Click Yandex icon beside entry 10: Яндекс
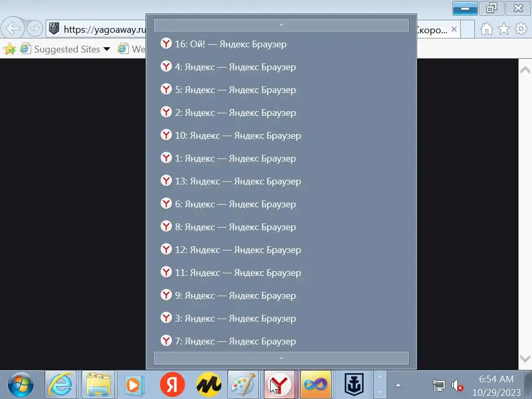 click(x=166, y=135)
